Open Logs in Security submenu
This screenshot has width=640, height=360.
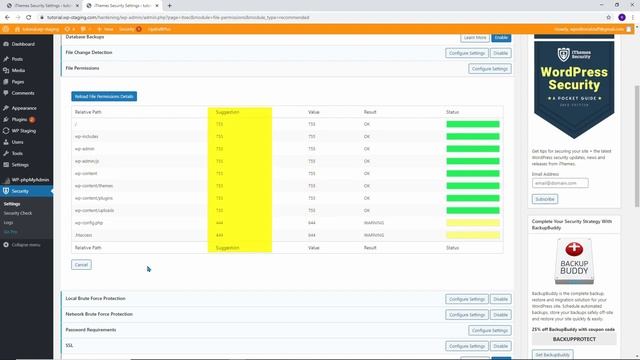[x=9, y=222]
